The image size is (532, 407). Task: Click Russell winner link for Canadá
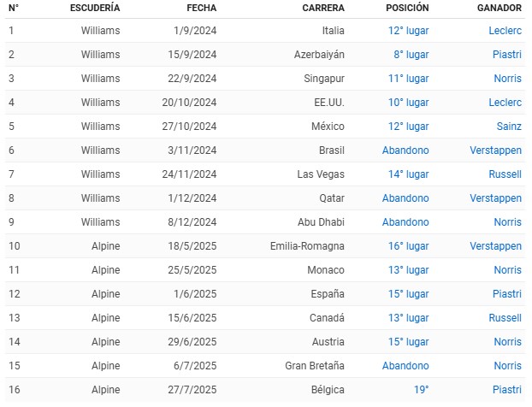(505, 318)
